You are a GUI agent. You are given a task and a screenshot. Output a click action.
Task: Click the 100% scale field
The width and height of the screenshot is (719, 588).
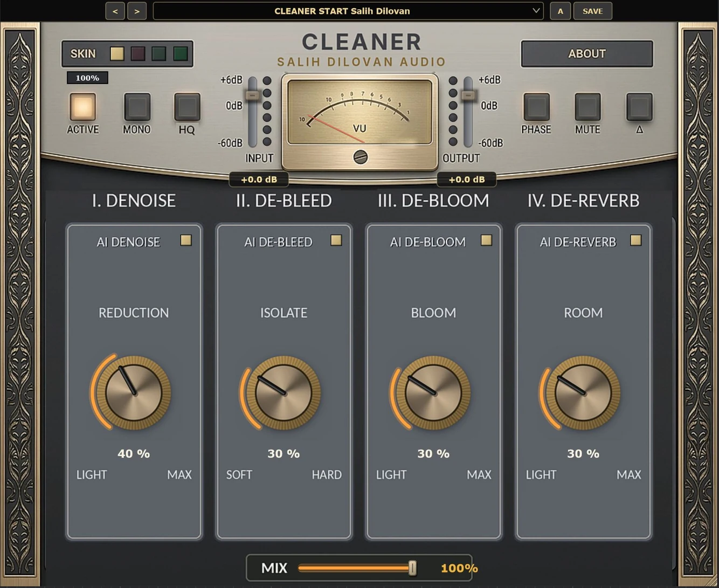tap(87, 78)
